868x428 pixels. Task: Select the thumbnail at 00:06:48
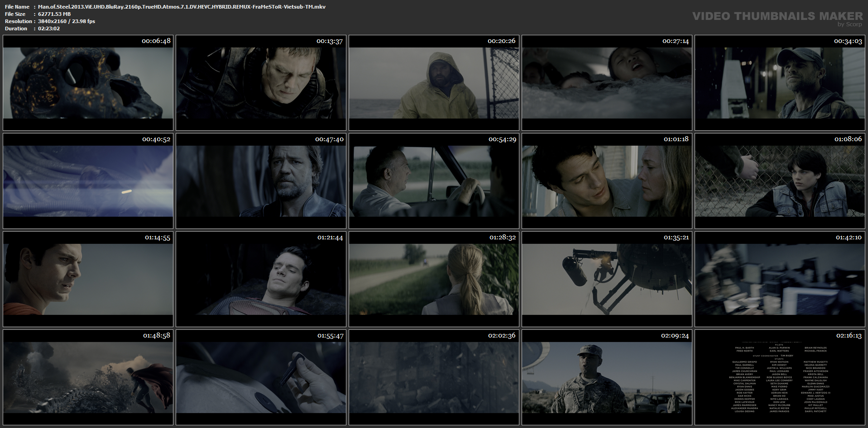pyautogui.click(x=88, y=83)
